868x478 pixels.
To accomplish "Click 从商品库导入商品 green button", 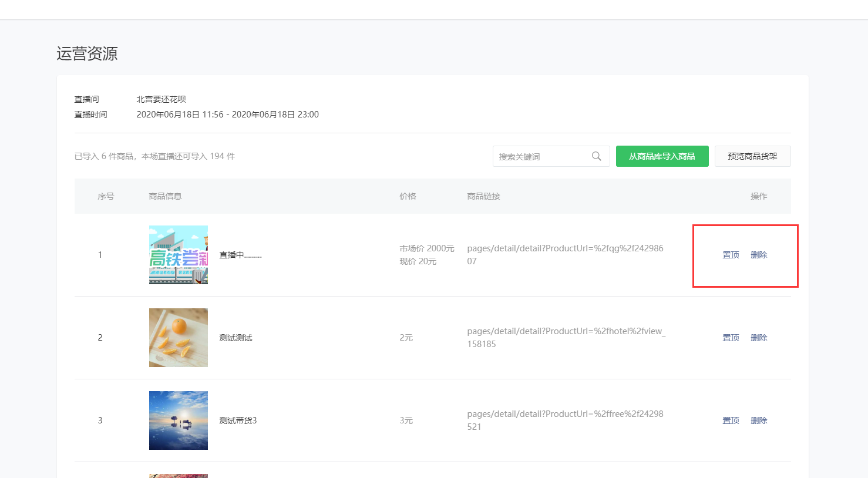I will [x=662, y=156].
